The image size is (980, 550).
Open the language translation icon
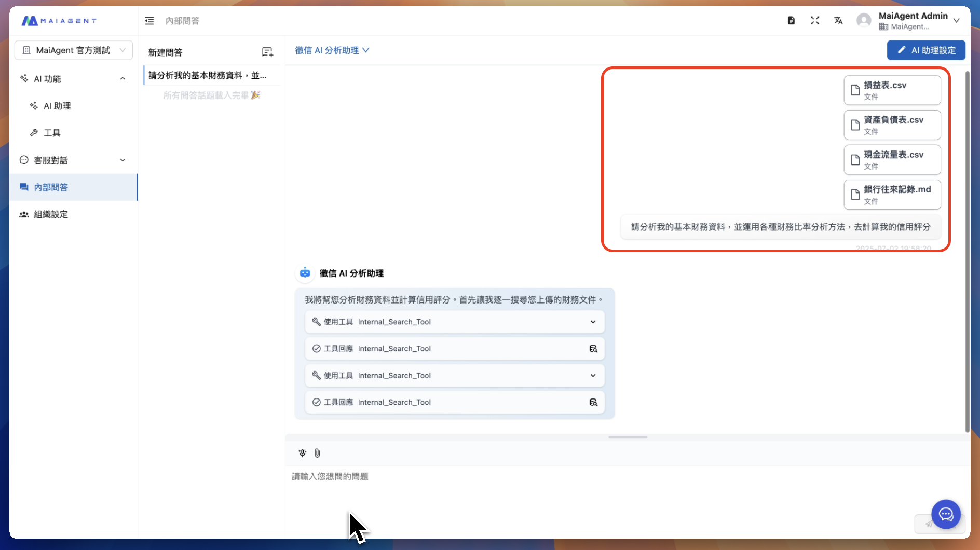pos(838,21)
